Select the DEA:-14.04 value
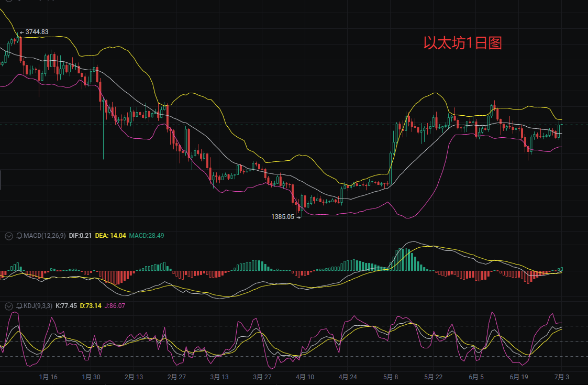588x385 pixels. 110,236
